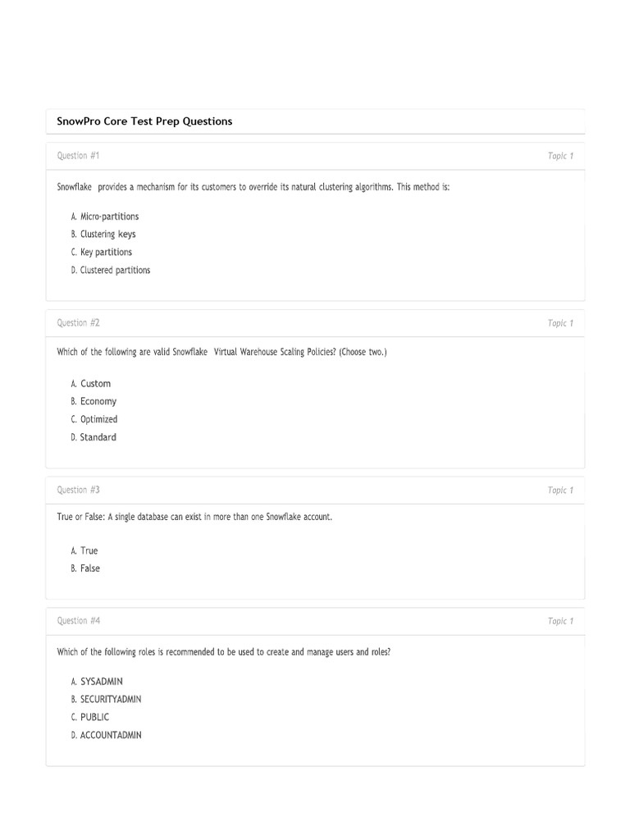Choose answer B. Clustering keys
Viewport: 630px width, 840px height.
click(x=103, y=235)
